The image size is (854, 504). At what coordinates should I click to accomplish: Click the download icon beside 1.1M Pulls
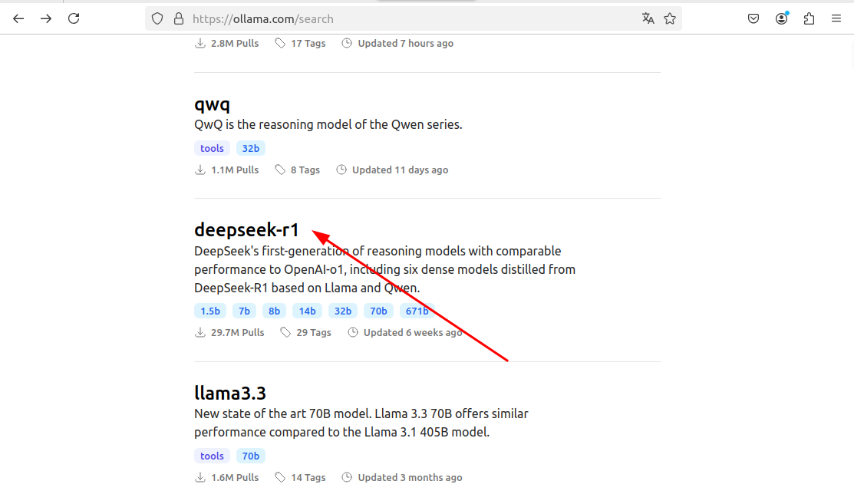click(200, 170)
